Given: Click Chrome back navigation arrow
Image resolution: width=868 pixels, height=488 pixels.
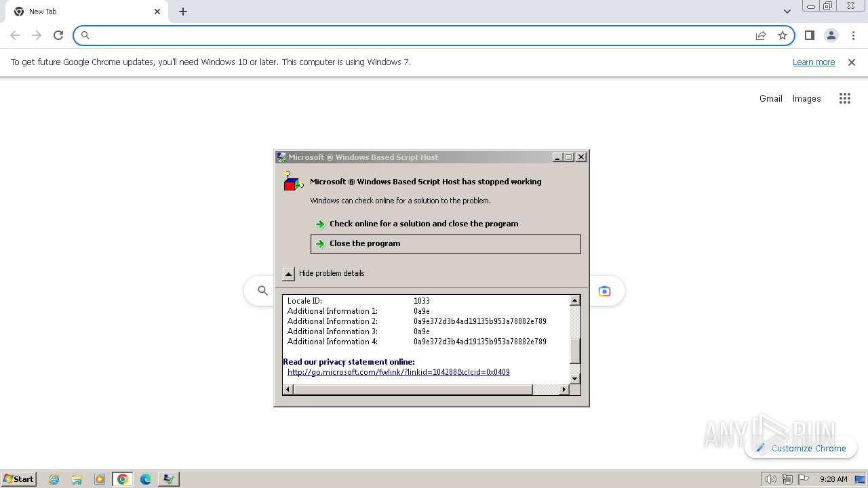Looking at the screenshot, I should coord(15,35).
